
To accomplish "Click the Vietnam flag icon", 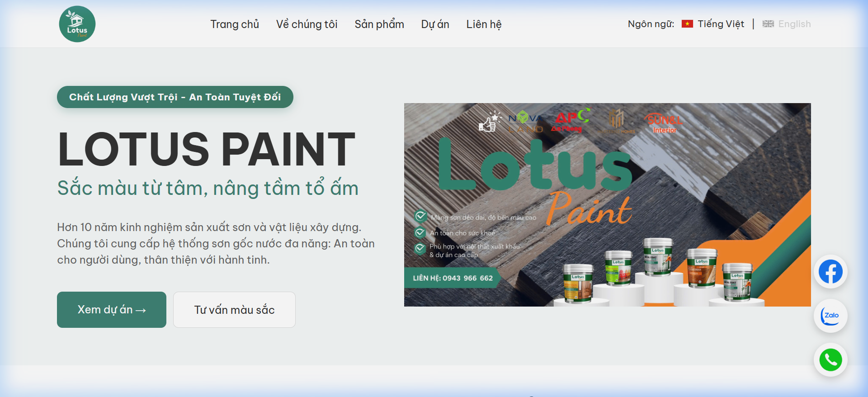I will [687, 24].
